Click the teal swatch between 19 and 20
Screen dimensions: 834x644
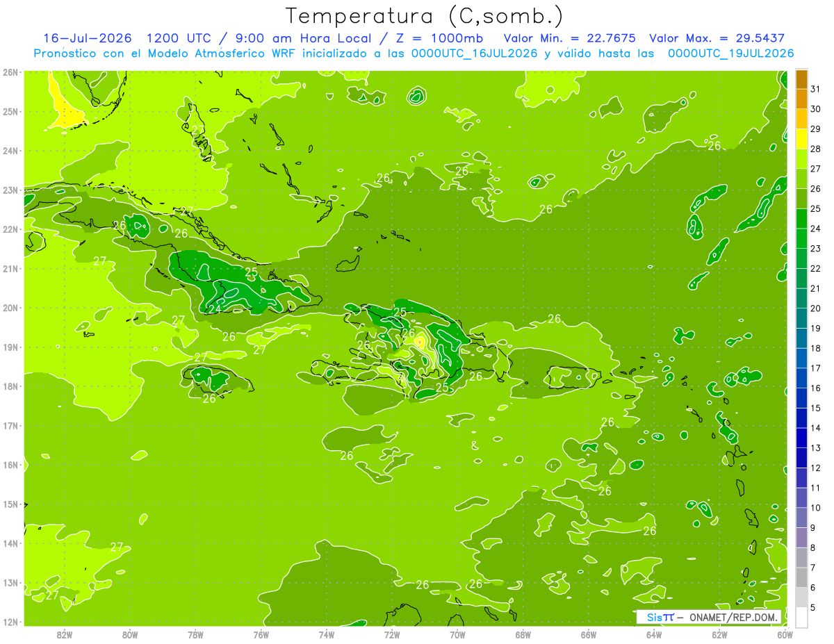(x=801, y=318)
